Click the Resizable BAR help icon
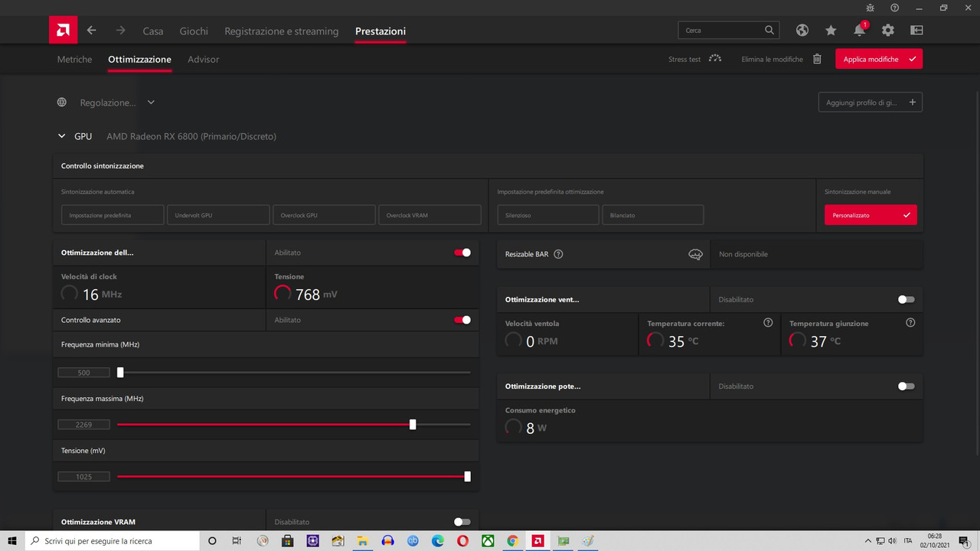The width and height of the screenshot is (980, 551). [558, 254]
